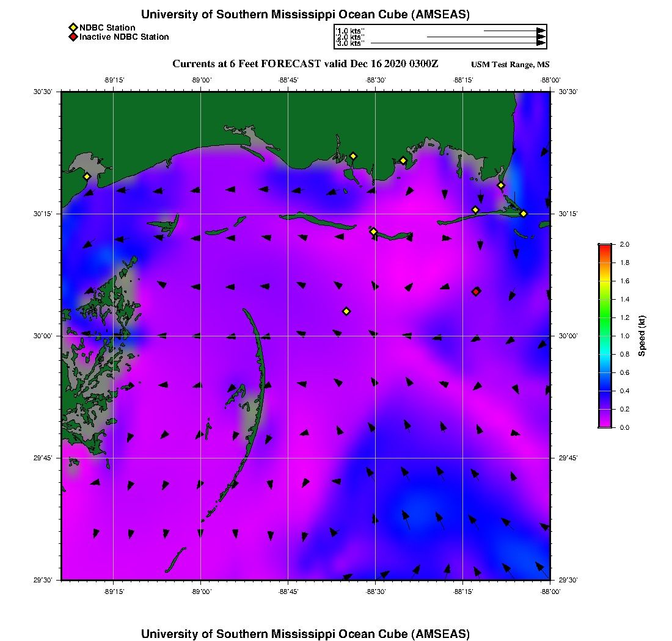Click station marker just south of barrier island at 88°30'
This screenshot has width=672, height=641.
point(374,231)
